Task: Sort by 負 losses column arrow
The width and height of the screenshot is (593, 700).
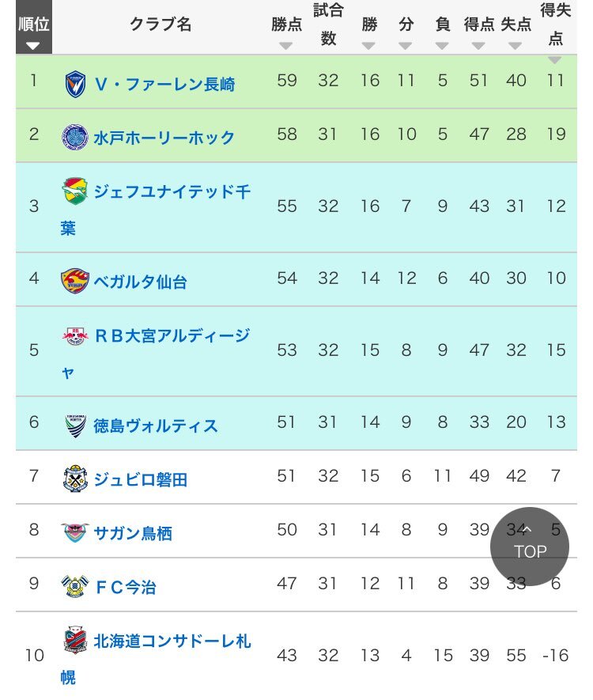Action: click(442, 46)
